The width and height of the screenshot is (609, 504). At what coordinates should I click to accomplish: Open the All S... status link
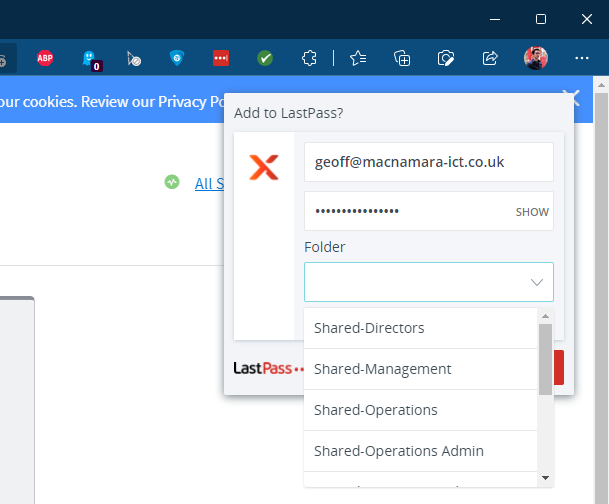(209, 183)
